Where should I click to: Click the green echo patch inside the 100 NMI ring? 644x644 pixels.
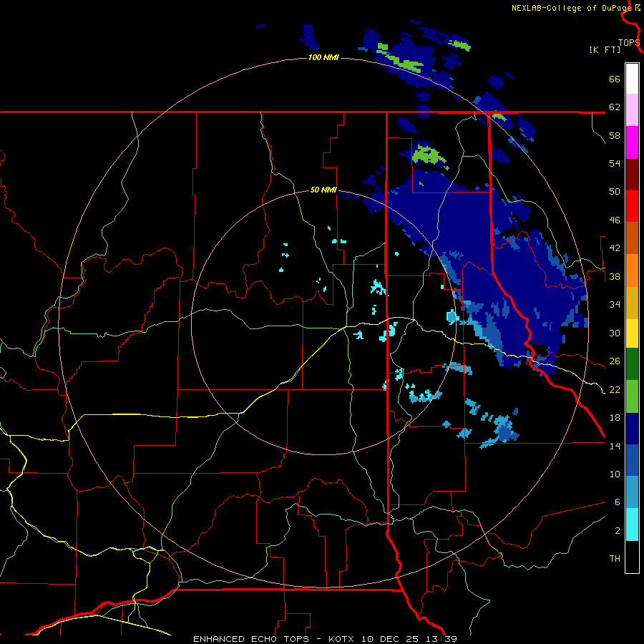pyautogui.click(x=427, y=155)
